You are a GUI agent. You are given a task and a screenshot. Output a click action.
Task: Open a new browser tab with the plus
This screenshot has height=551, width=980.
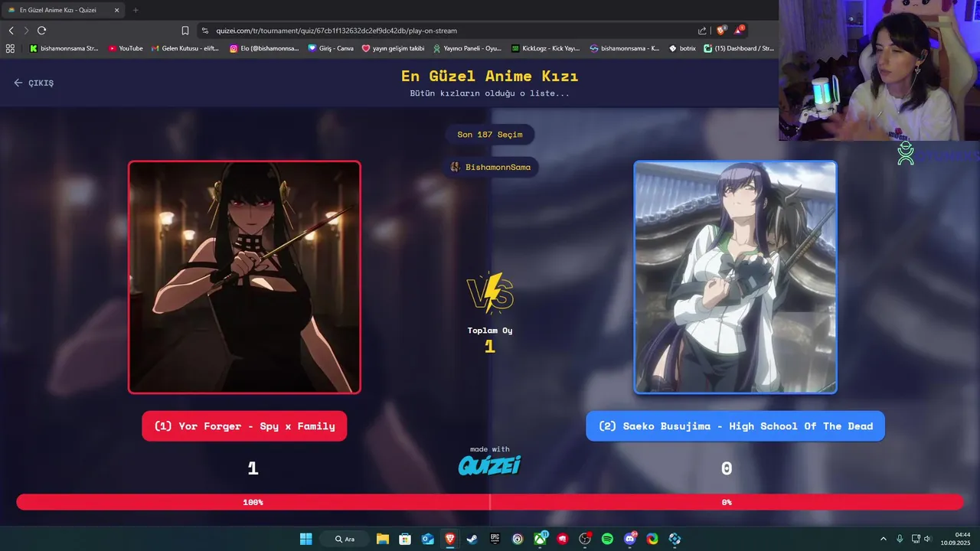click(136, 10)
